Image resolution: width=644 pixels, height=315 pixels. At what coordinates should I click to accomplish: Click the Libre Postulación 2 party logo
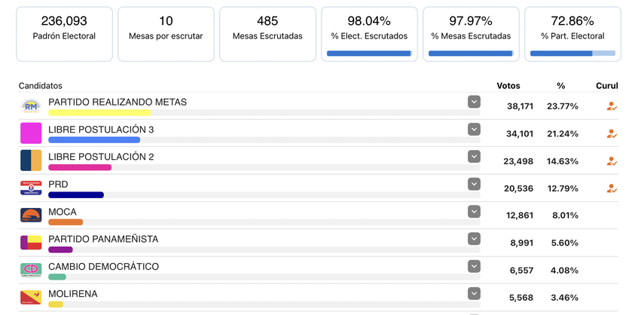coord(31,161)
